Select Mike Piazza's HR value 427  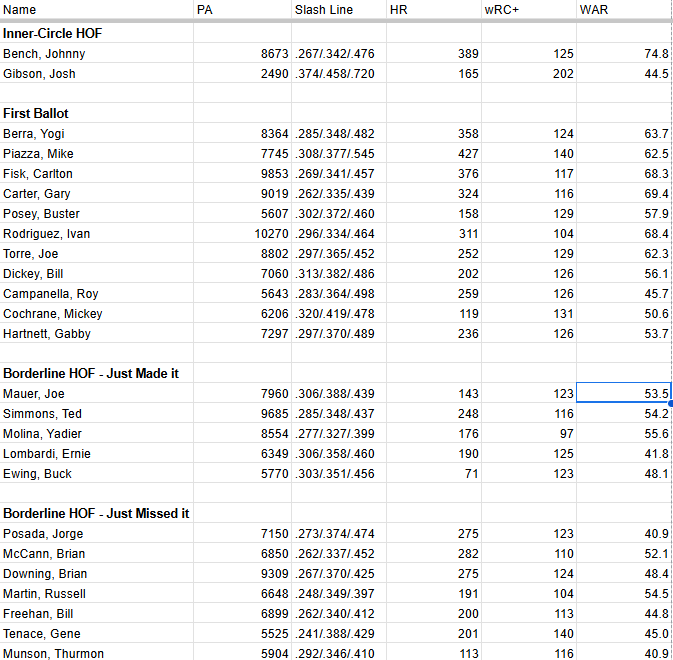(x=434, y=154)
